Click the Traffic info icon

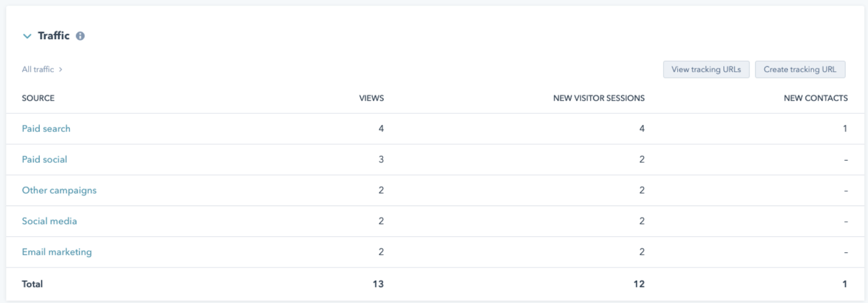tap(80, 36)
